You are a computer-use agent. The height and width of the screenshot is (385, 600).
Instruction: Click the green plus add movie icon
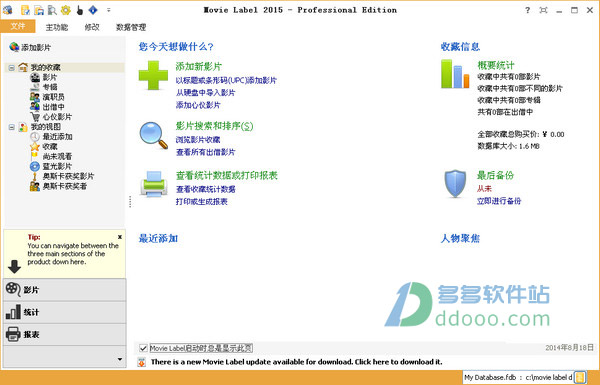pyautogui.click(x=153, y=75)
